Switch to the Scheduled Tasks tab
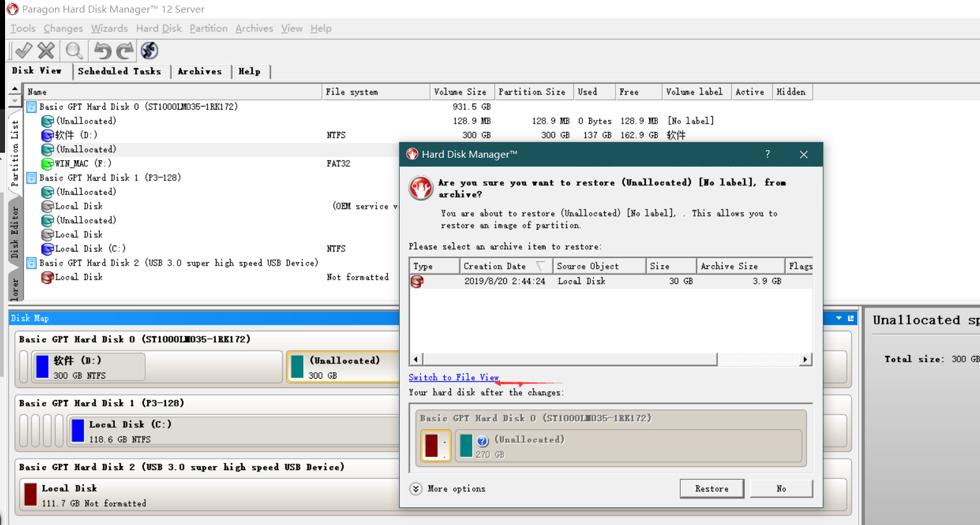Screen dimensions: 980x525 [x=119, y=71]
